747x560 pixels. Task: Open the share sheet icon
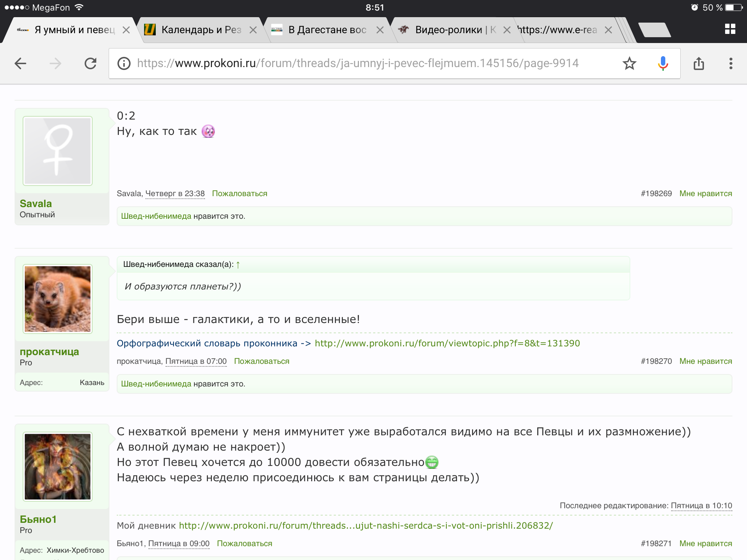coord(698,63)
